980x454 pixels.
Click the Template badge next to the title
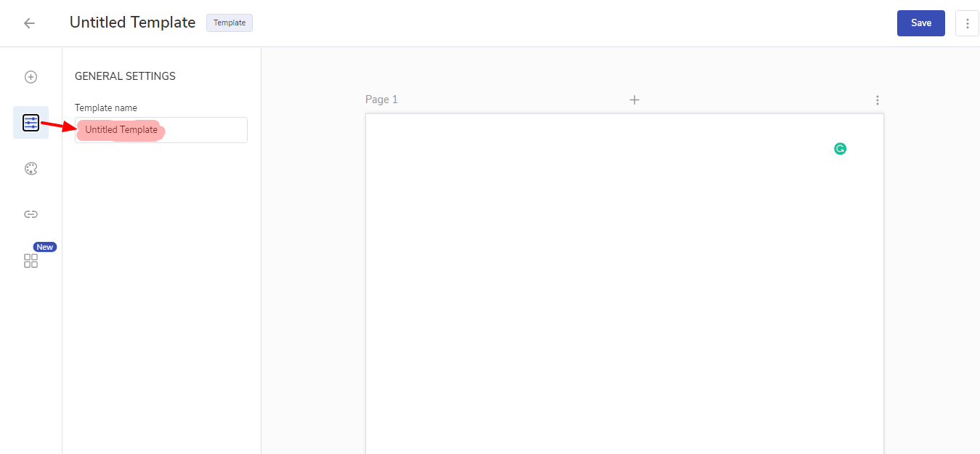230,23
